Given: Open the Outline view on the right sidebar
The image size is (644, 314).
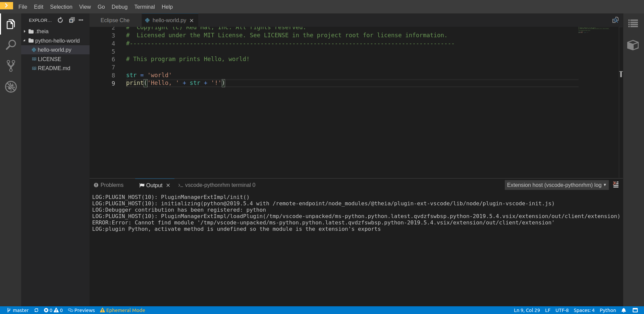Looking at the screenshot, I should click(x=633, y=23).
